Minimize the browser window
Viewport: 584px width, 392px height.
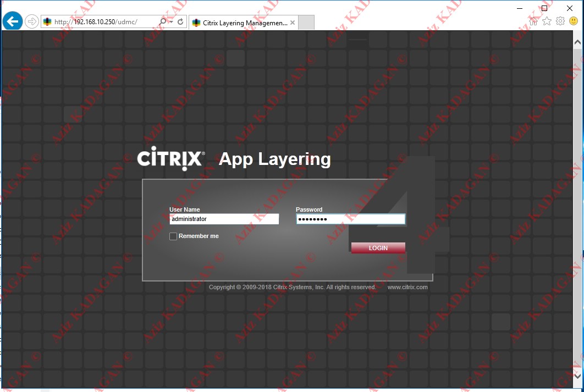coord(520,8)
